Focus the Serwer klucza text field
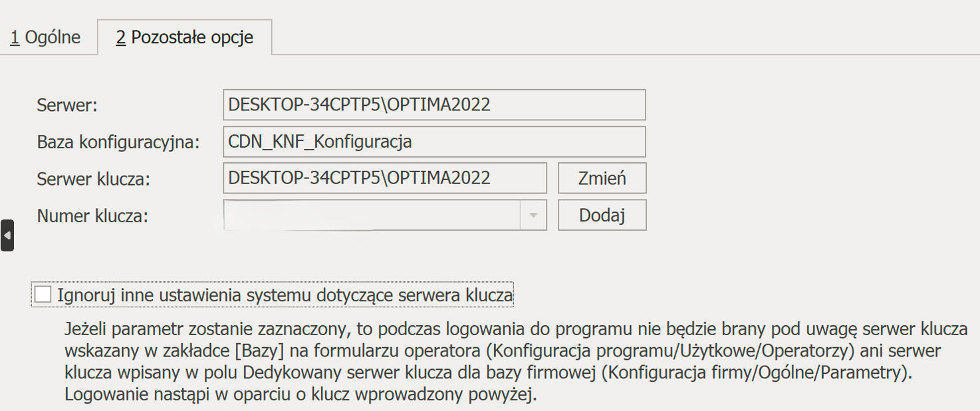 (384, 178)
